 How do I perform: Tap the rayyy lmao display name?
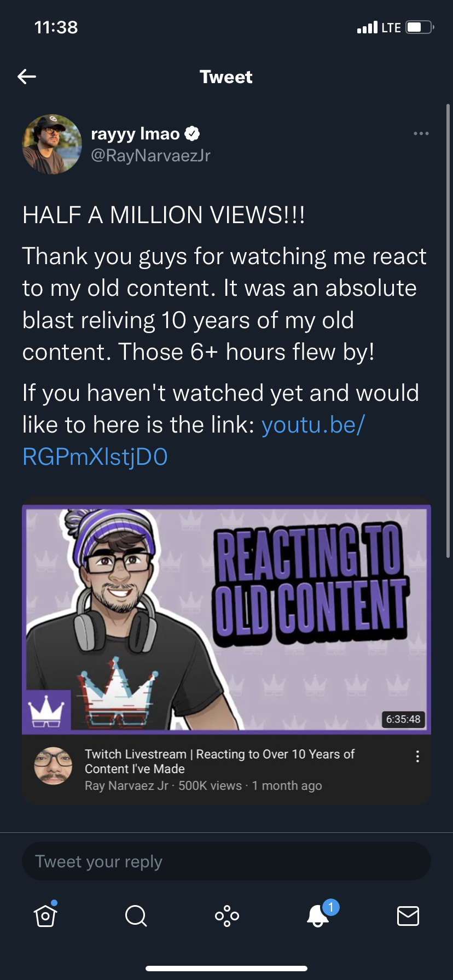[135, 133]
